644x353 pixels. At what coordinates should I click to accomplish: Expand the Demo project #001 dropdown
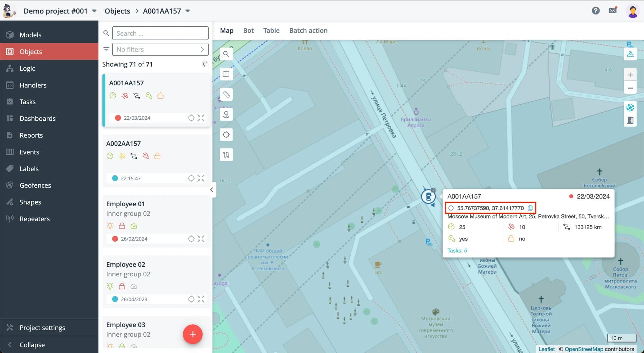point(94,11)
